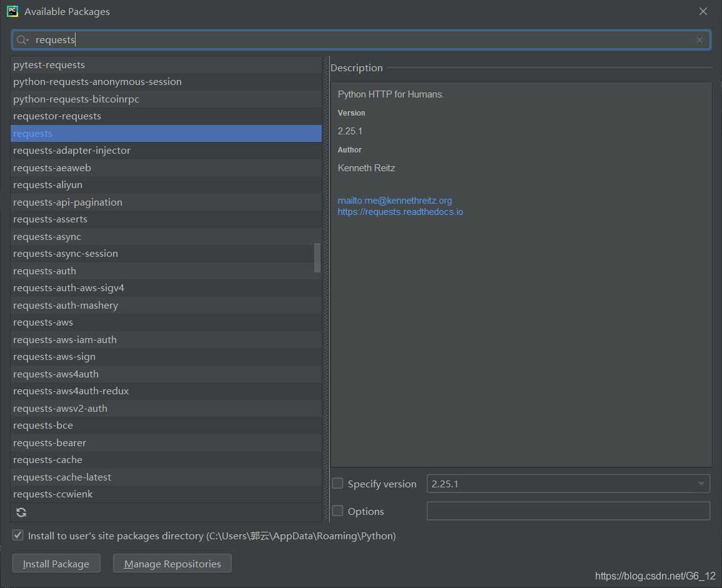Open the requests.readthedocs.io link

click(x=400, y=212)
